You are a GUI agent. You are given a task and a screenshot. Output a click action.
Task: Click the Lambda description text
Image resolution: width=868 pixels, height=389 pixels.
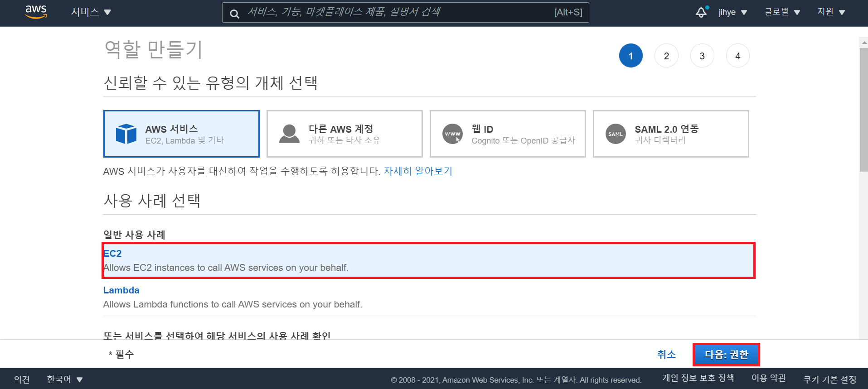click(233, 304)
